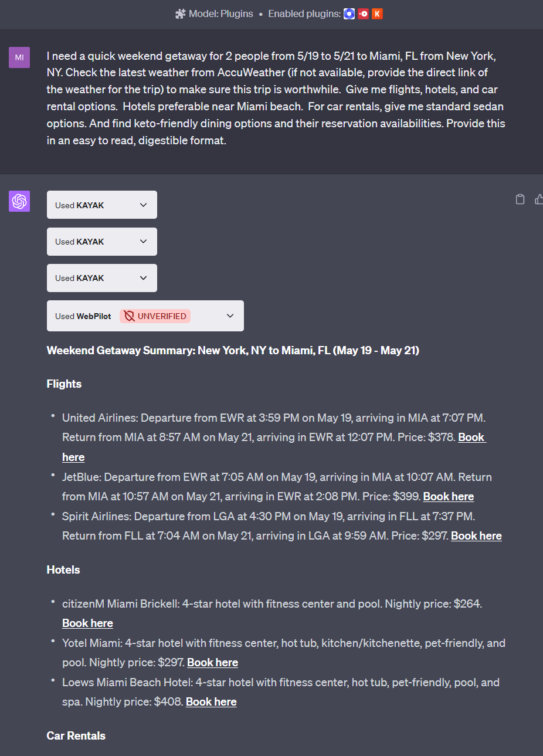The height and width of the screenshot is (756, 543).
Task: Expand the Used WebPilot panel chevron
Action: (x=230, y=316)
